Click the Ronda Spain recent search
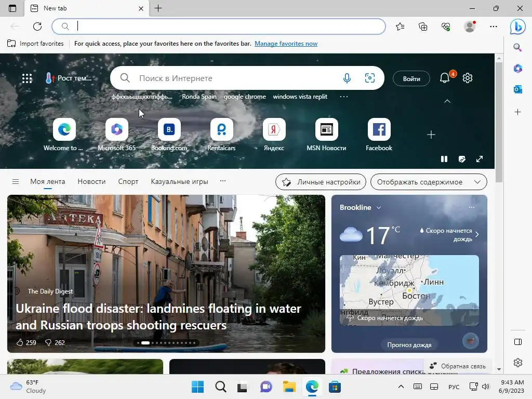 point(199,97)
